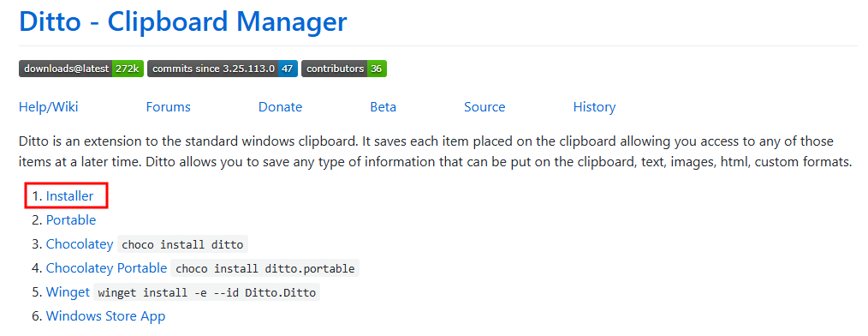Open the Chocolatey link
Image resolution: width=868 pixels, height=336 pixels.
point(80,244)
